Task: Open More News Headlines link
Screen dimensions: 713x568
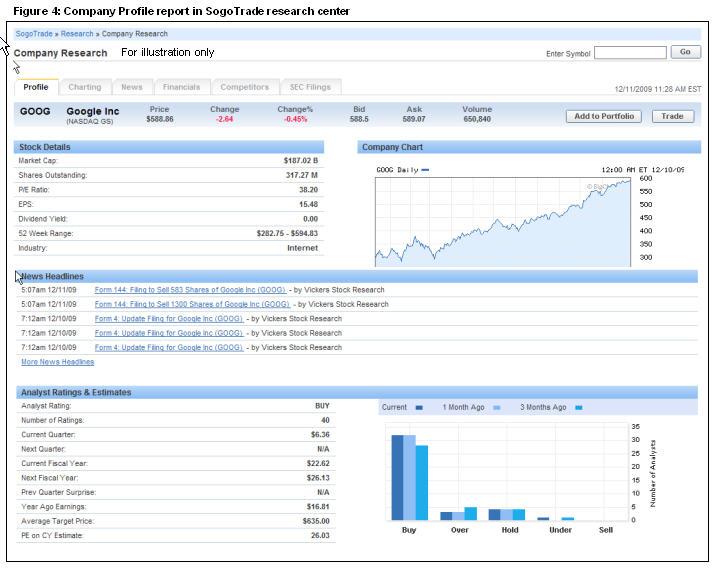Action: click(x=58, y=362)
